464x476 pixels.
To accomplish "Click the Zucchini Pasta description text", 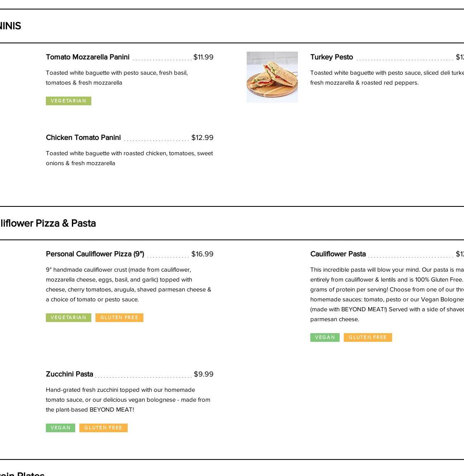I will (128, 400).
